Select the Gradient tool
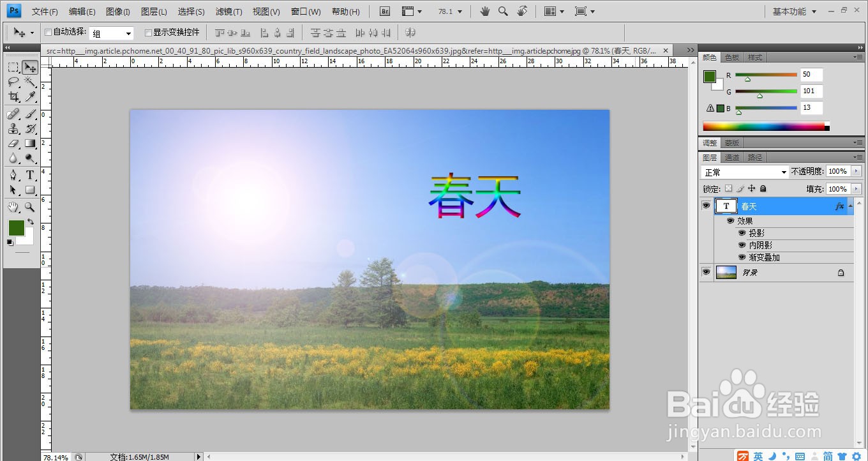Image resolution: width=868 pixels, height=461 pixels. tap(30, 144)
